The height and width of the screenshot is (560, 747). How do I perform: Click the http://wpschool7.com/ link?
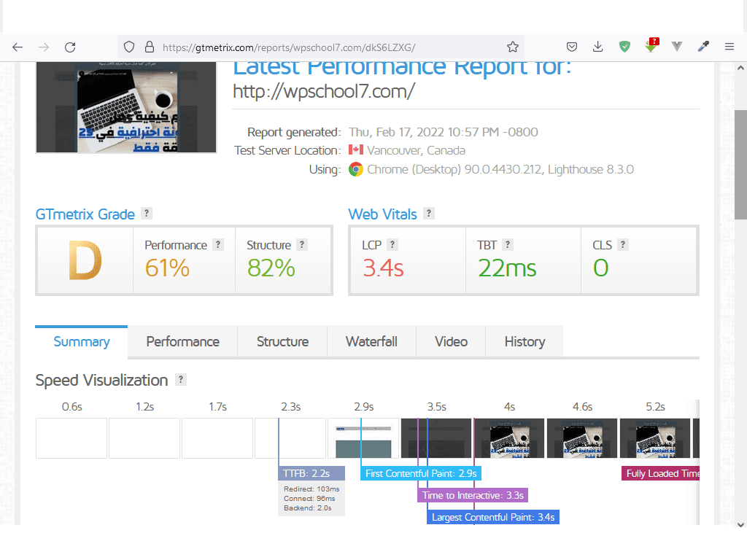click(x=324, y=91)
